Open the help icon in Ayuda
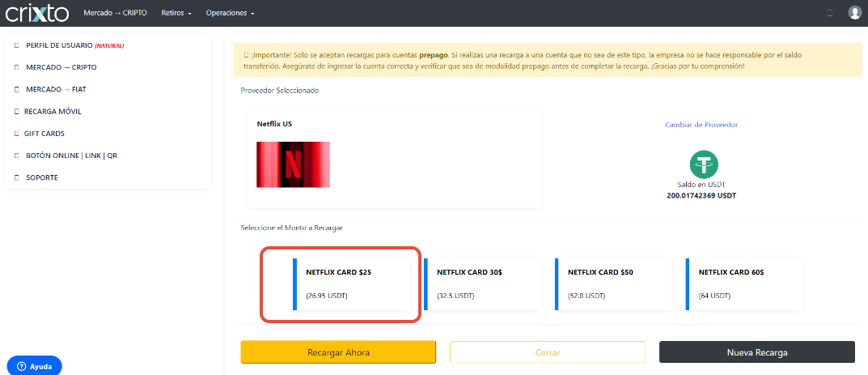 (22, 366)
